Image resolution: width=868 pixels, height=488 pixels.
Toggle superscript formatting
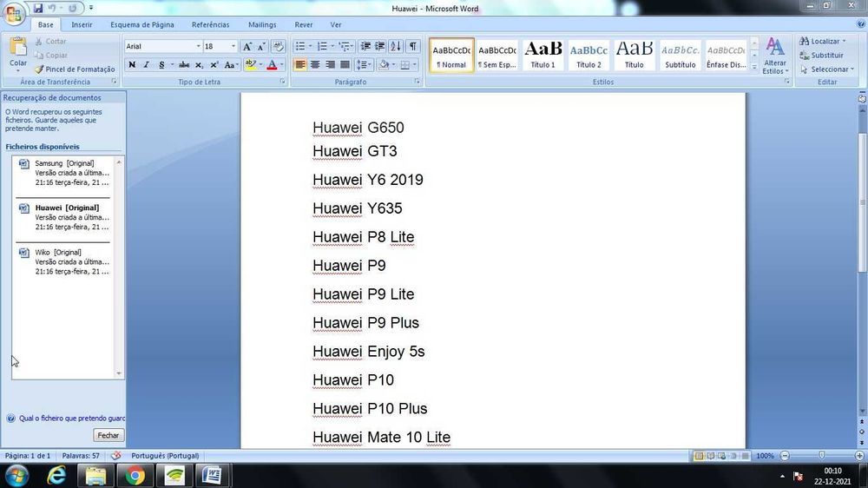pyautogui.click(x=214, y=65)
